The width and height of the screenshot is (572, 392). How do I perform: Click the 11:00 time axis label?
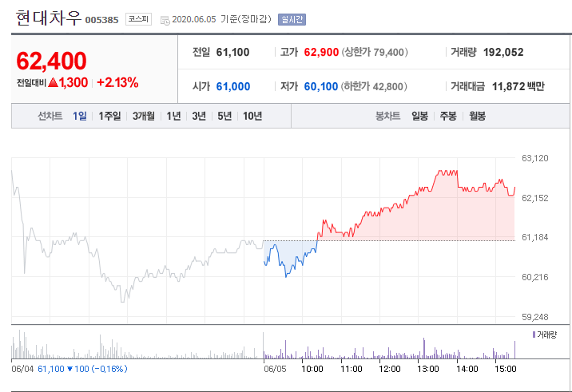352,369
